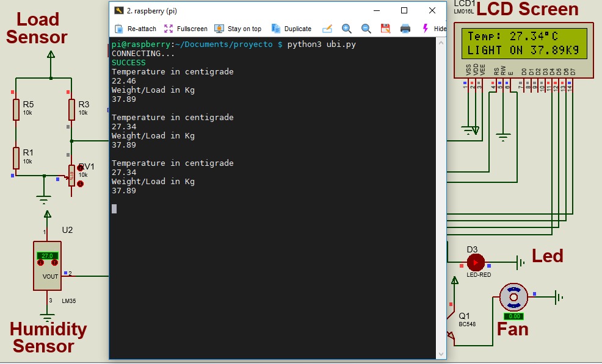Click the pencil edit icon in toolbar
602x364 pixels.
point(327,29)
